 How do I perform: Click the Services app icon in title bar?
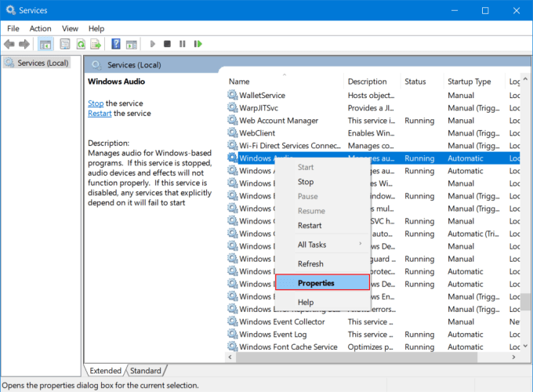pos(10,10)
